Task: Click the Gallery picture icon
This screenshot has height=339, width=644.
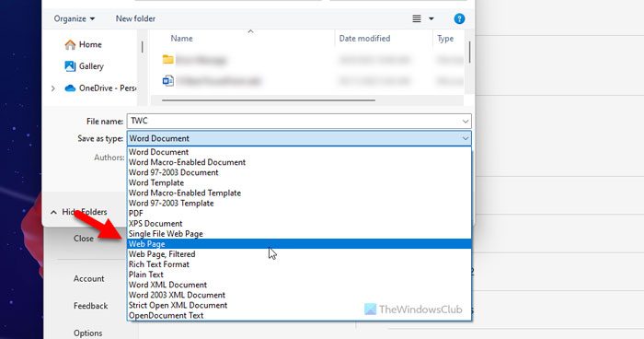Action: [70, 66]
